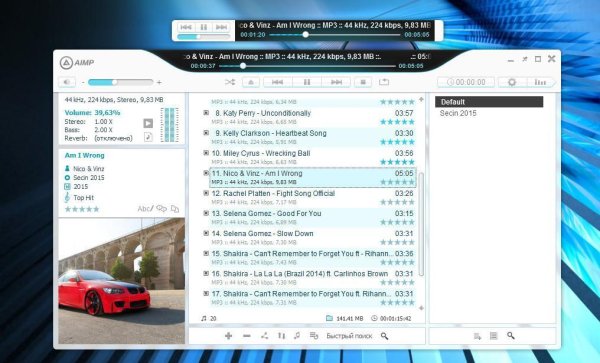Viewport: 600px width, 363px height.
Task: Add files with the plus button
Action: point(228,336)
